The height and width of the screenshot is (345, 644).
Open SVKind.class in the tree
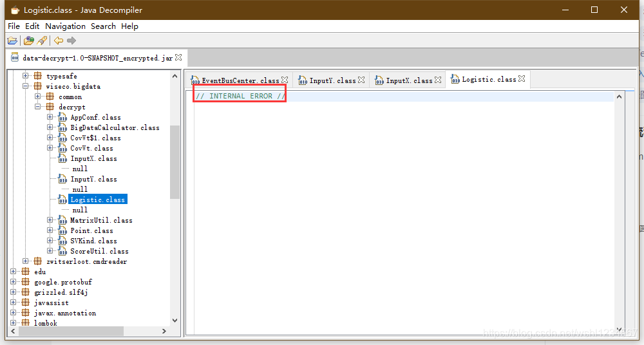[x=93, y=241]
